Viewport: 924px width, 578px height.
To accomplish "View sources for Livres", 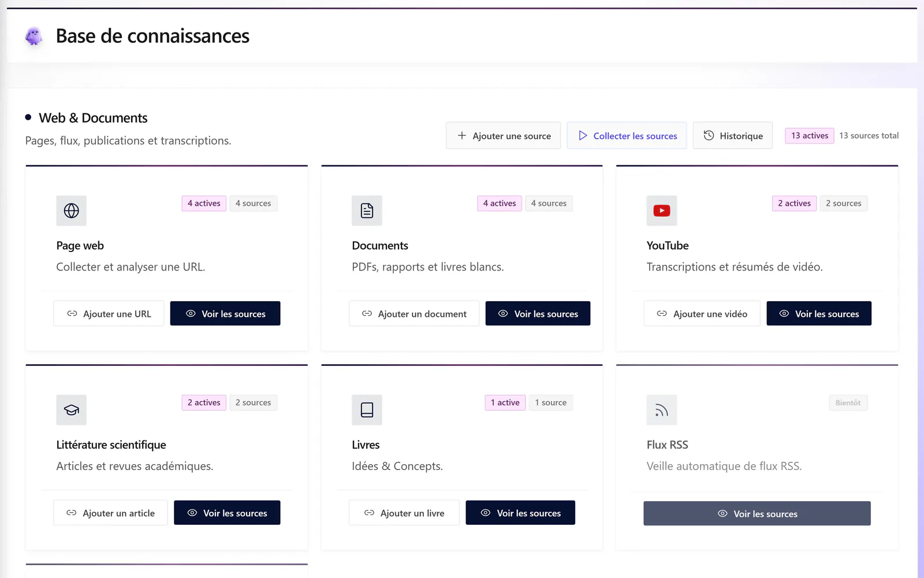I will [520, 513].
